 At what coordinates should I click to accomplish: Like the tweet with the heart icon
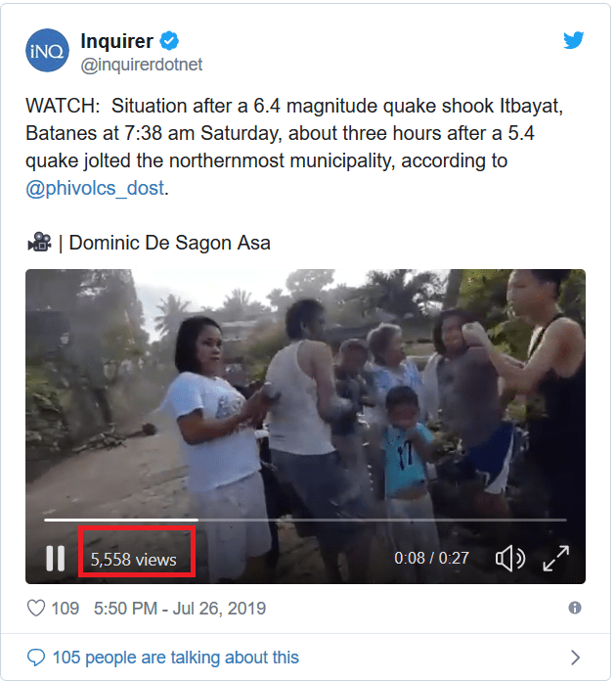point(36,609)
